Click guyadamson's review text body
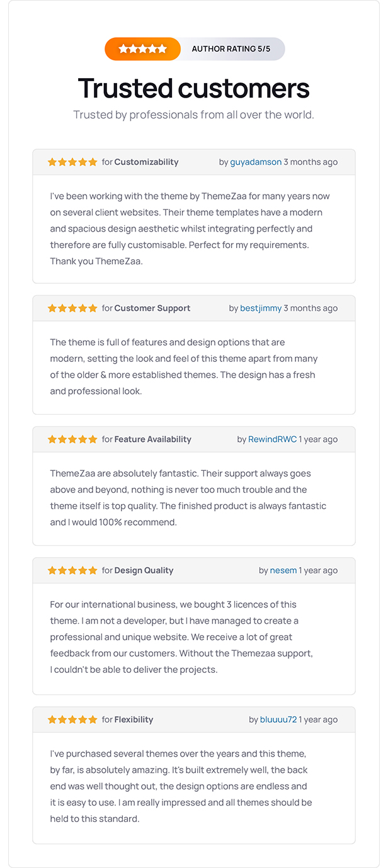The image size is (388, 868). [x=190, y=228]
